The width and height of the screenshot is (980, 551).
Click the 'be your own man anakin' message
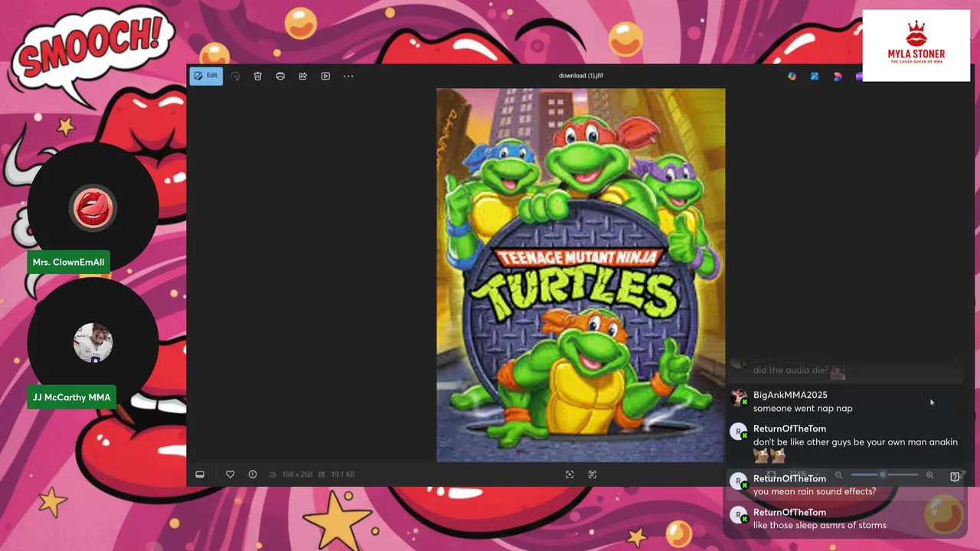(855, 442)
